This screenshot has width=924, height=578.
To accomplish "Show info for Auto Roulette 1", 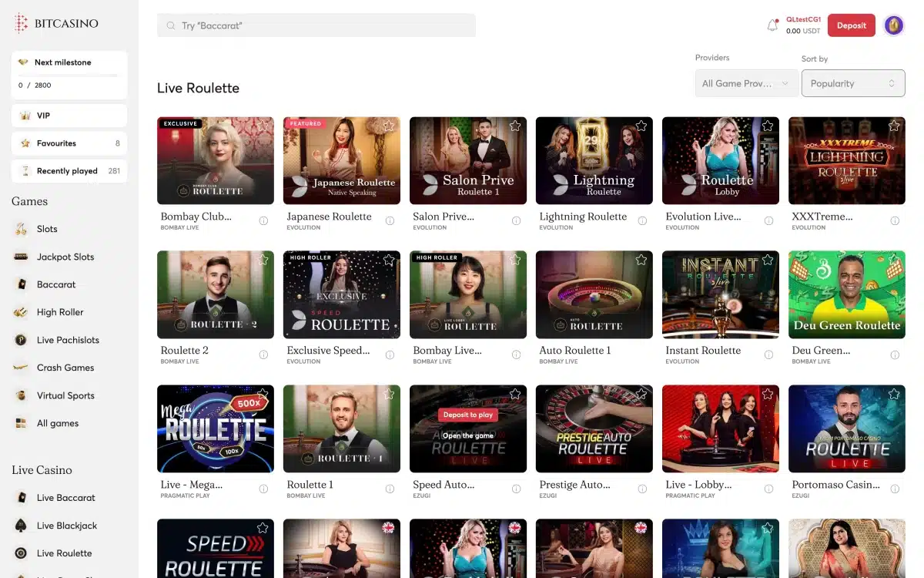I will point(642,355).
